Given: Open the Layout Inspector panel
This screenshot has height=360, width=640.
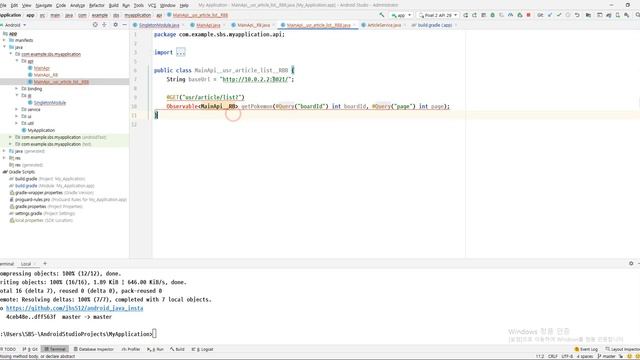Looking at the screenshot, I should tap(622, 349).
